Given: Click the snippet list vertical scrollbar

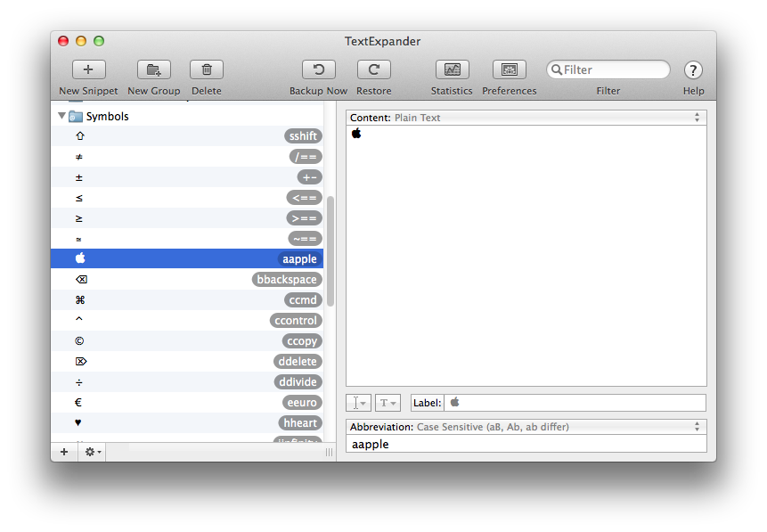Looking at the screenshot, I should coord(330,251).
